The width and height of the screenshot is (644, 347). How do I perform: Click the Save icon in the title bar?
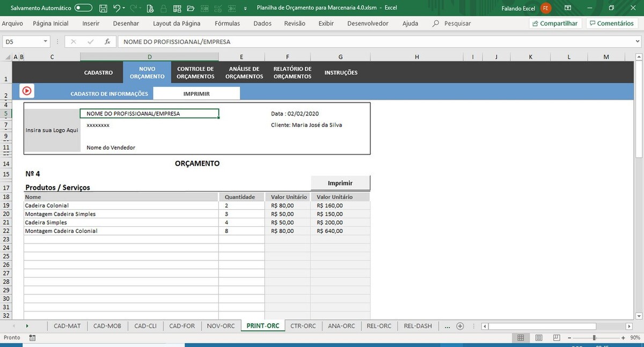103,8
